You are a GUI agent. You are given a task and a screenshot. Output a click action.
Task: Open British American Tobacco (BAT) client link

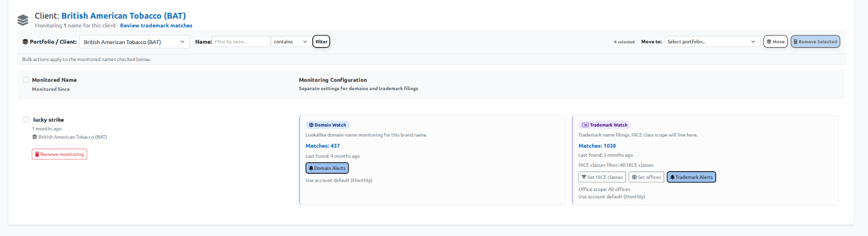(124, 16)
